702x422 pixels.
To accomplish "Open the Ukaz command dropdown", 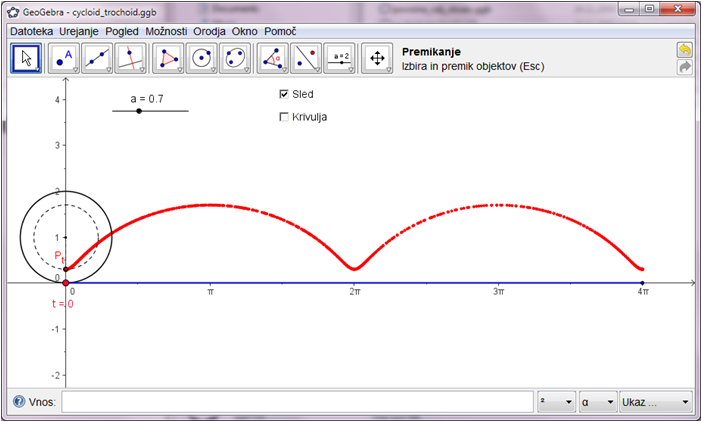I will (x=656, y=402).
